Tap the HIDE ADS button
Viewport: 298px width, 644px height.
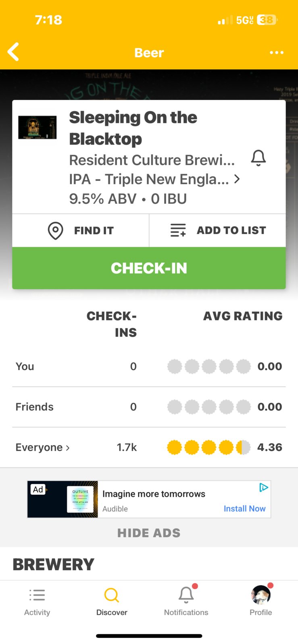coord(149,533)
